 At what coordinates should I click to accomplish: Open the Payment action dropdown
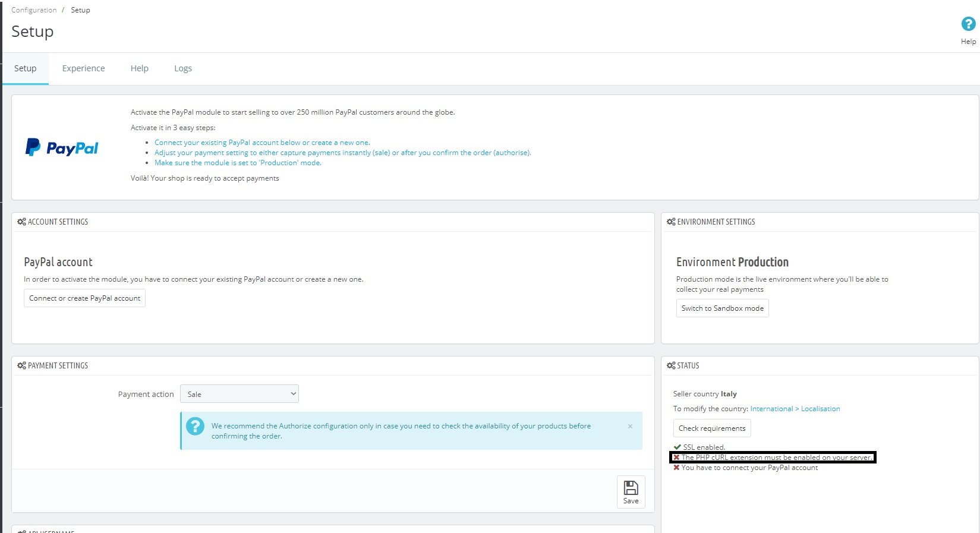click(240, 394)
